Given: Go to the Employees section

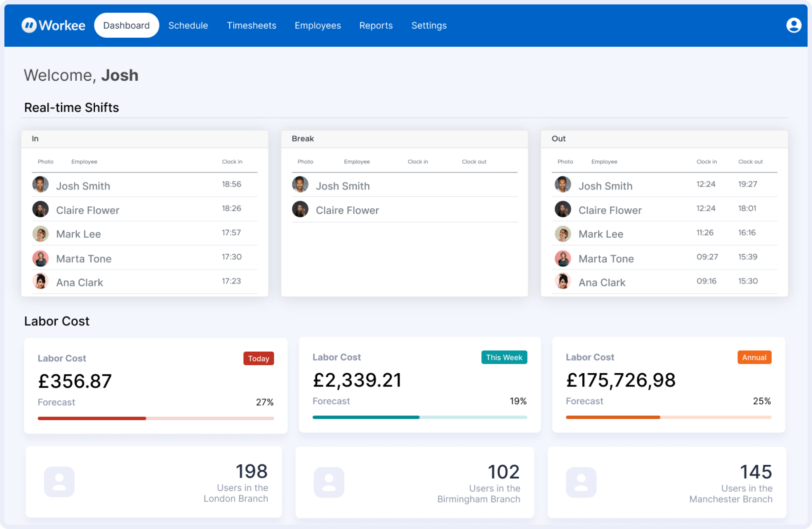Looking at the screenshot, I should [317, 25].
